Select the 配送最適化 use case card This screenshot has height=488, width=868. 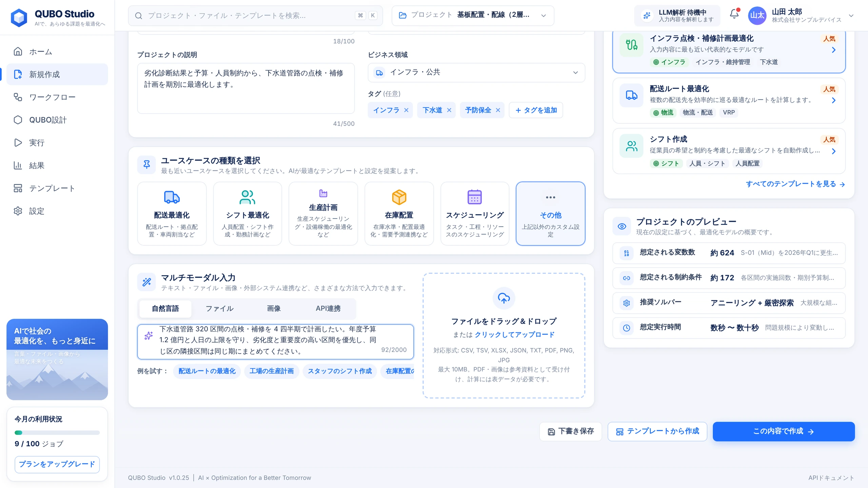click(172, 213)
